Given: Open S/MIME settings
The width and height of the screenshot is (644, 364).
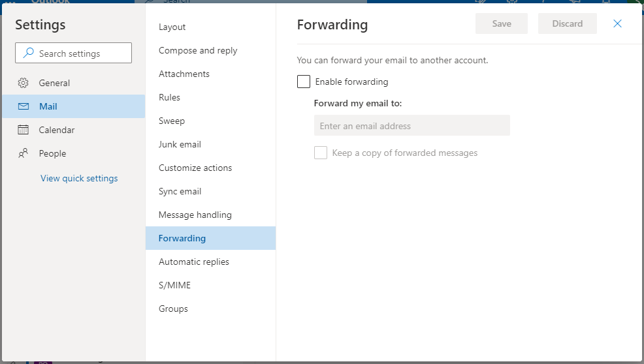Looking at the screenshot, I should pos(174,285).
